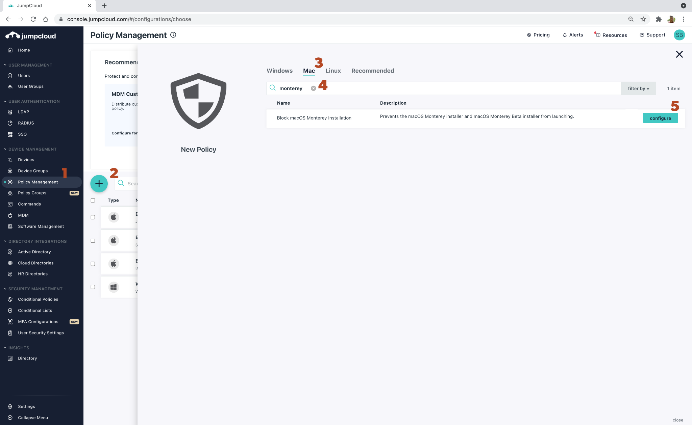Screen dimensions: 692x425
Task: Click the configure button for the Monterey policy
Action: [659, 117]
